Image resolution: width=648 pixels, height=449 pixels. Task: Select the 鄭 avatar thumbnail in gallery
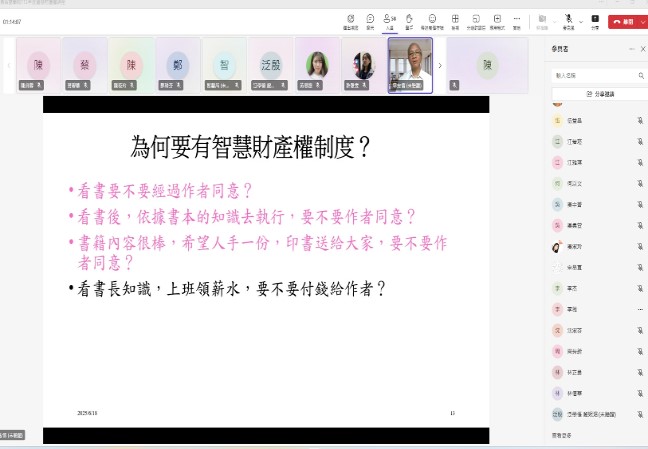click(178, 65)
